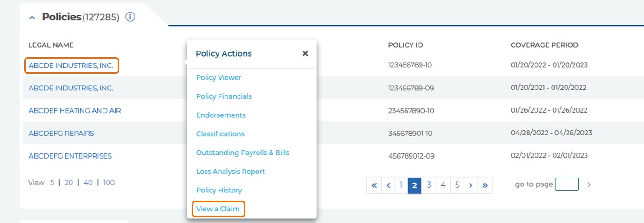Select policy ID 456789012-09 cell
The image size is (644, 223).
tap(412, 156)
